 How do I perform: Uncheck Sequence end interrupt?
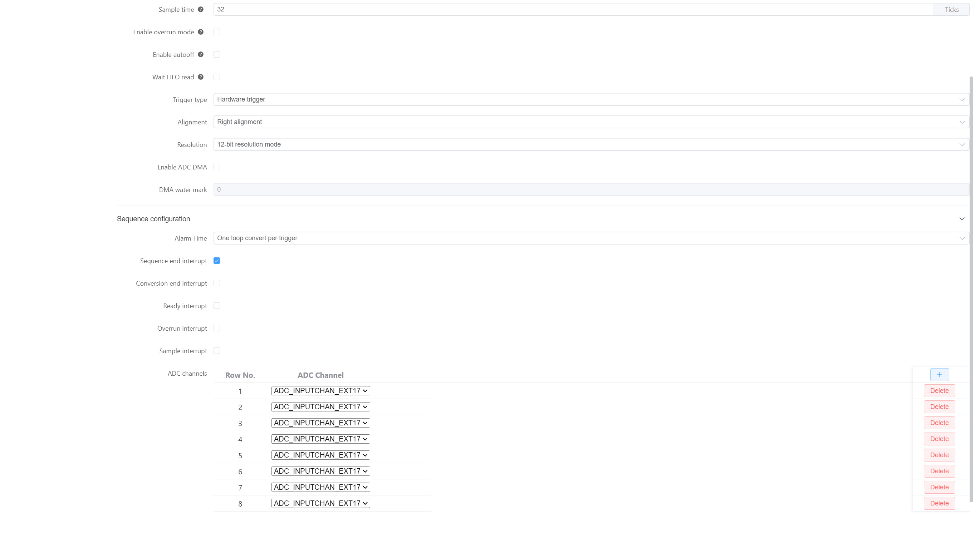tap(216, 261)
